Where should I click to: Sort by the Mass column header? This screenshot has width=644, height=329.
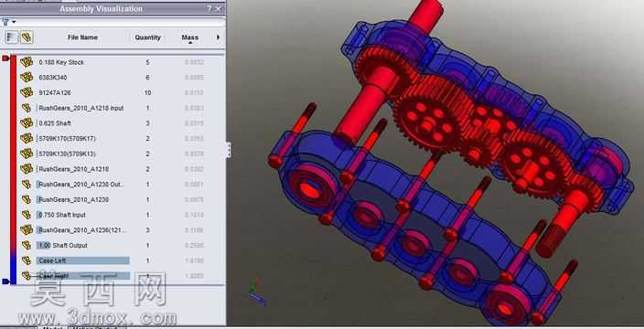[189, 37]
